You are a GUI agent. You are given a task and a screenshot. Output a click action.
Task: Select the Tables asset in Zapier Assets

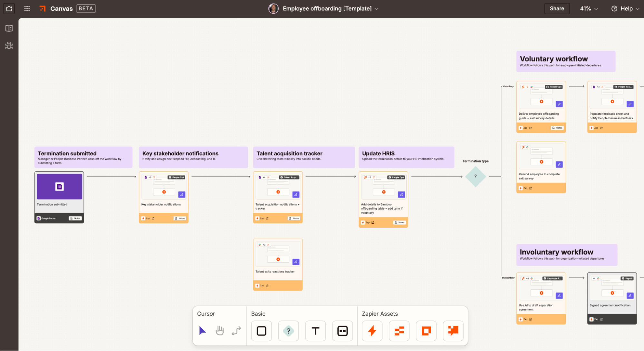click(x=399, y=331)
